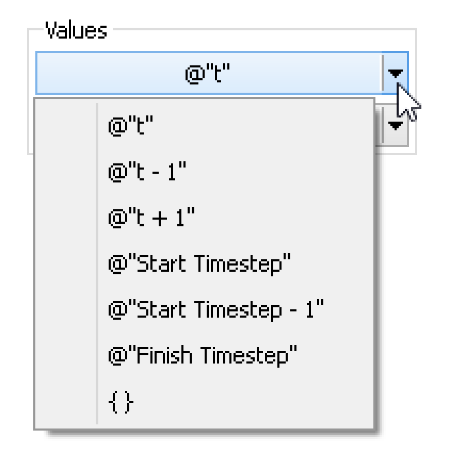Pick the empty braces { } option
Viewport: 450px width, 476px height.
[121, 402]
